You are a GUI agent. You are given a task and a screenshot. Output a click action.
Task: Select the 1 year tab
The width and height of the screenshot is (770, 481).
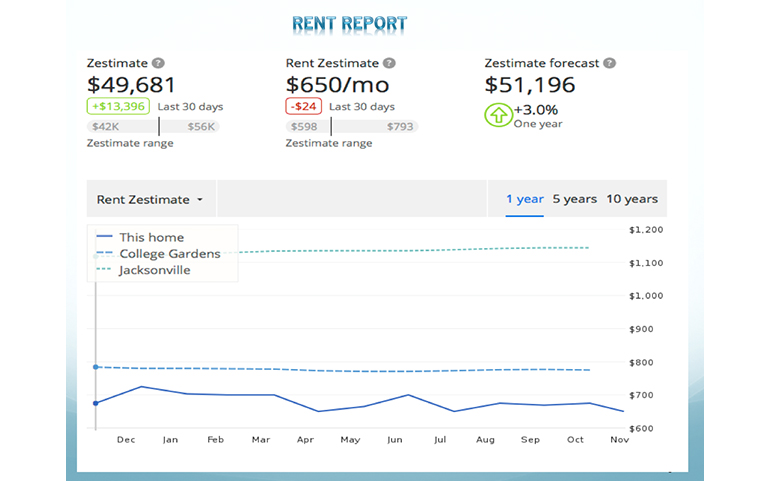(524, 199)
